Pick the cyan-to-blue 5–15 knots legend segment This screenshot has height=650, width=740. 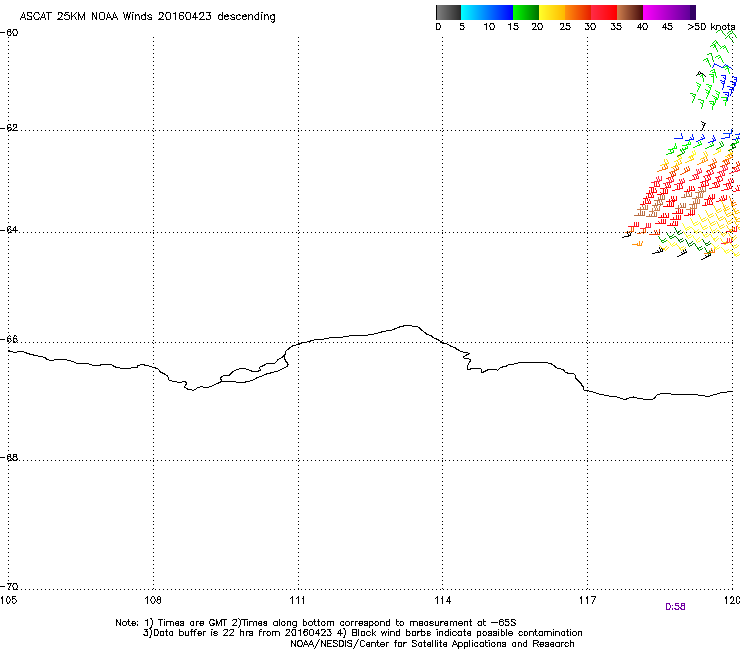pyautogui.click(x=487, y=12)
